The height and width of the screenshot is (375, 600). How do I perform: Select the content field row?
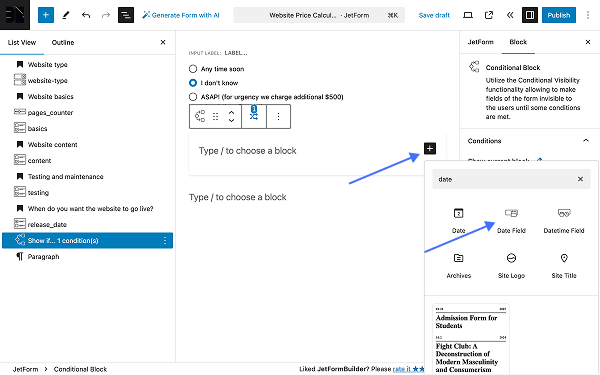pyautogui.click(x=87, y=160)
